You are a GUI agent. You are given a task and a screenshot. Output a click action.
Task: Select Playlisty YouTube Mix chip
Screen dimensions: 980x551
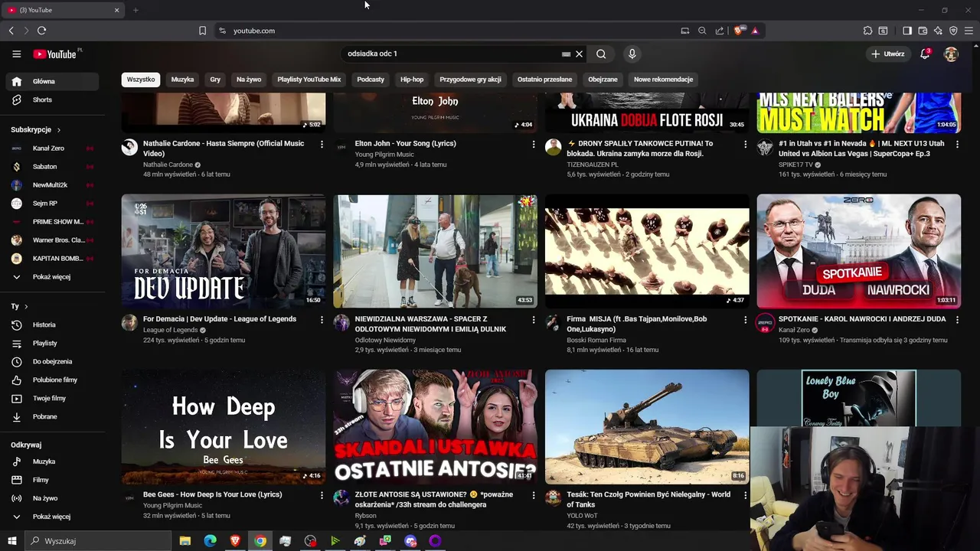309,79
